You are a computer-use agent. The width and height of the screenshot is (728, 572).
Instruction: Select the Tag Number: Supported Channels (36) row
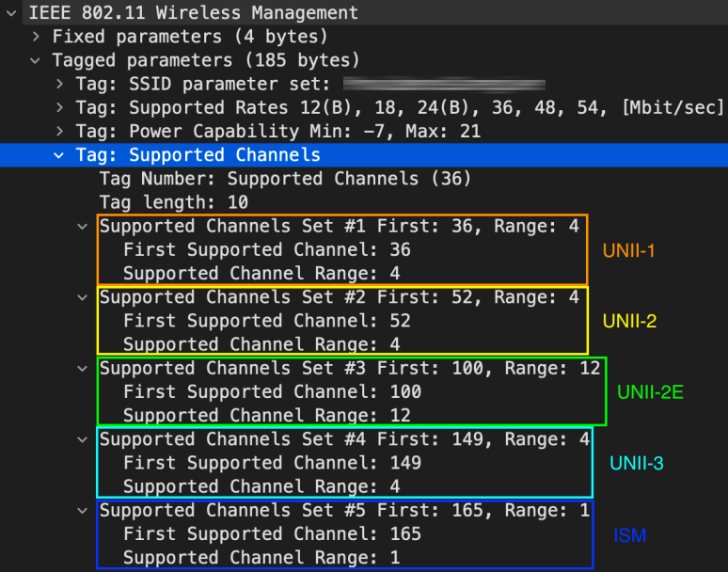285,179
